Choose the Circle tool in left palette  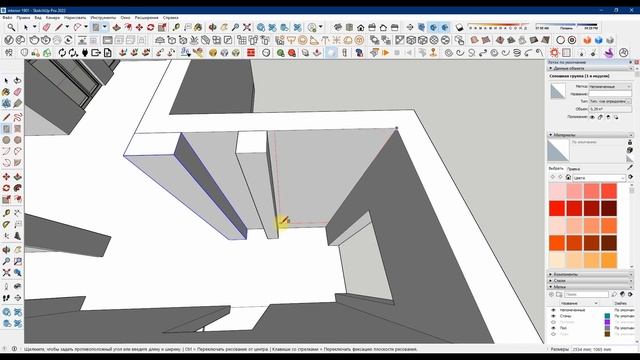(x=6, y=140)
